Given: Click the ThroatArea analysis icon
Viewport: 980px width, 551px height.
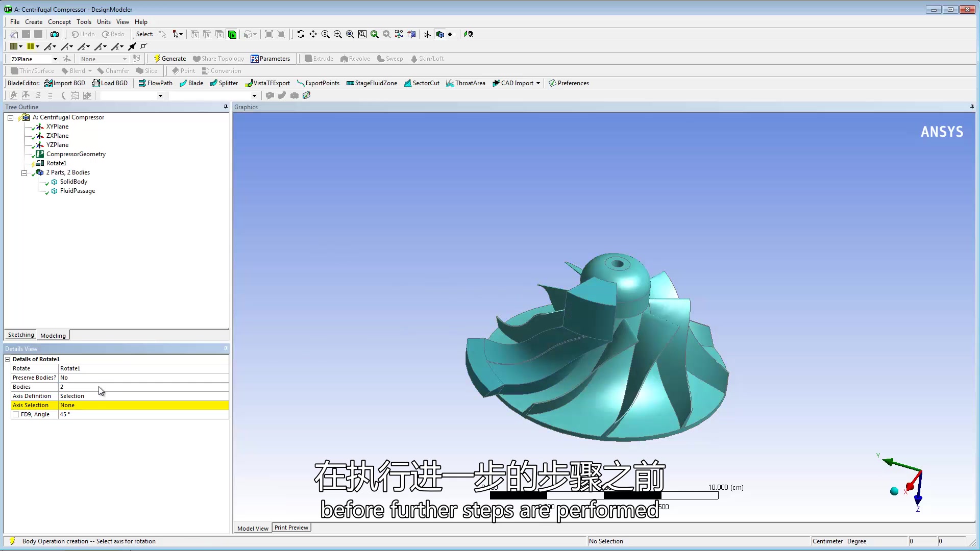Looking at the screenshot, I should pos(465,83).
